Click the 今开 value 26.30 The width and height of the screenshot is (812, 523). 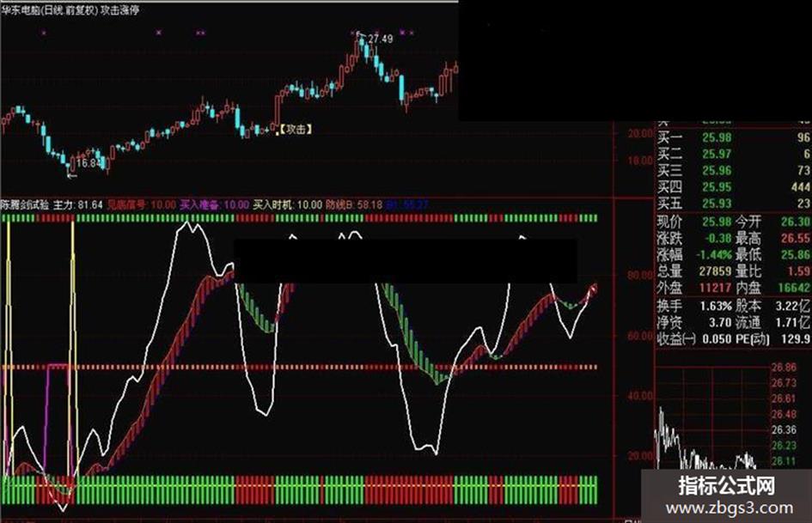[796, 222]
